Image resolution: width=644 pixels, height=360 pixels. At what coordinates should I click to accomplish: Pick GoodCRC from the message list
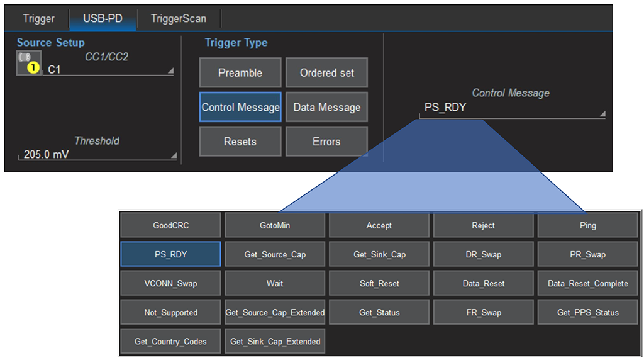(170, 225)
